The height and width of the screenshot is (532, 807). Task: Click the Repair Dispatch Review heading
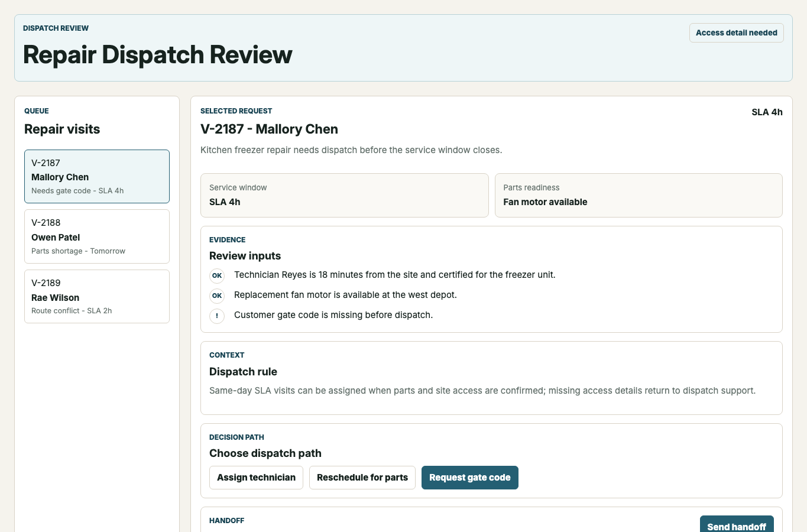(158, 54)
